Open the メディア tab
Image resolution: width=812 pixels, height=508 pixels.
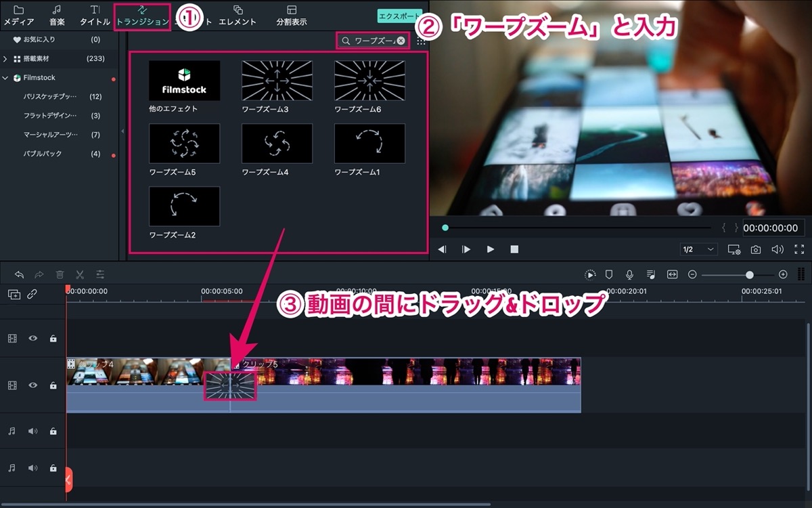coord(19,16)
